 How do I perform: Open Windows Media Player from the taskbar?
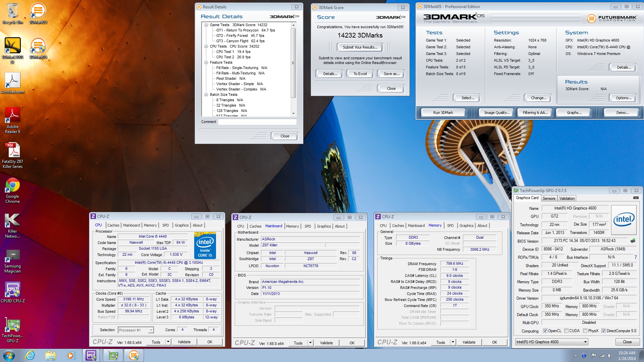[71, 355]
